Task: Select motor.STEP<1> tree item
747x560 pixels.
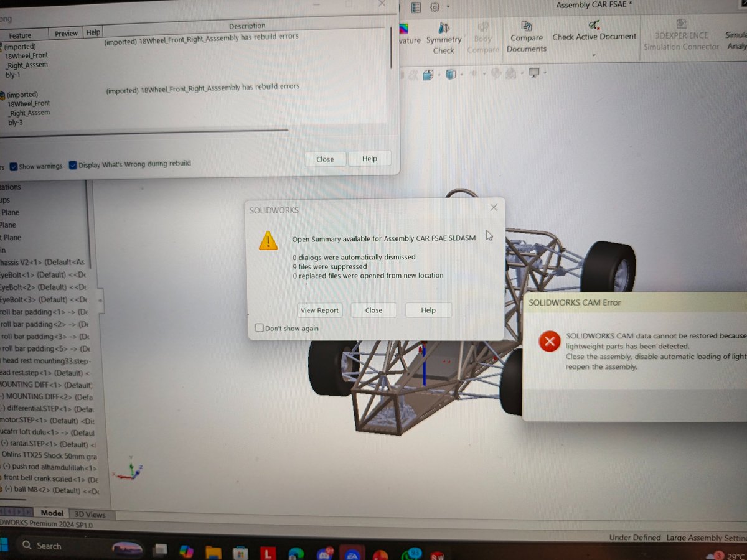Action: pos(47,421)
